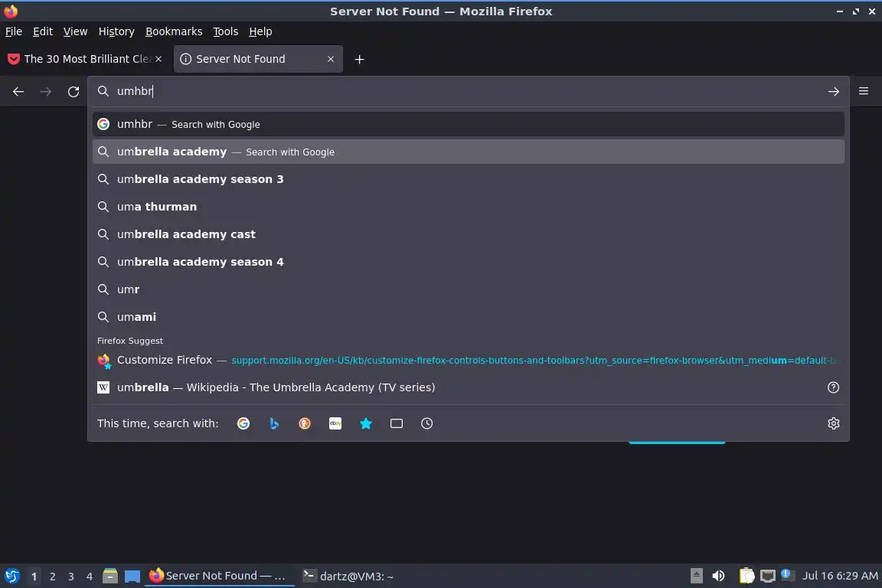Click the network monitor tray icon
This screenshot has width=882, height=588.
[767, 576]
